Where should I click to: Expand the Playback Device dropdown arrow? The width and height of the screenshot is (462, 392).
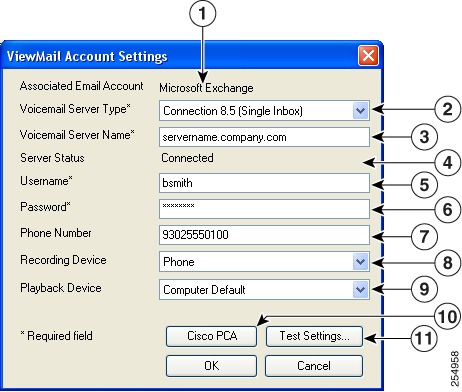click(x=360, y=290)
